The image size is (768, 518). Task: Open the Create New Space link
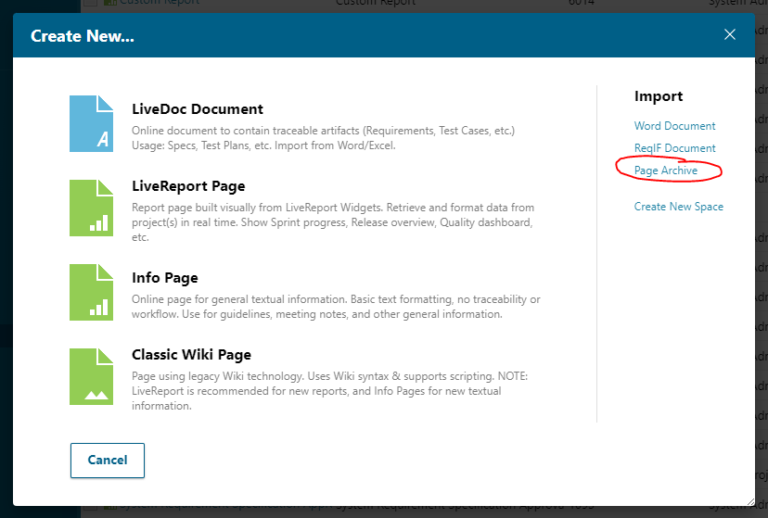[678, 207]
